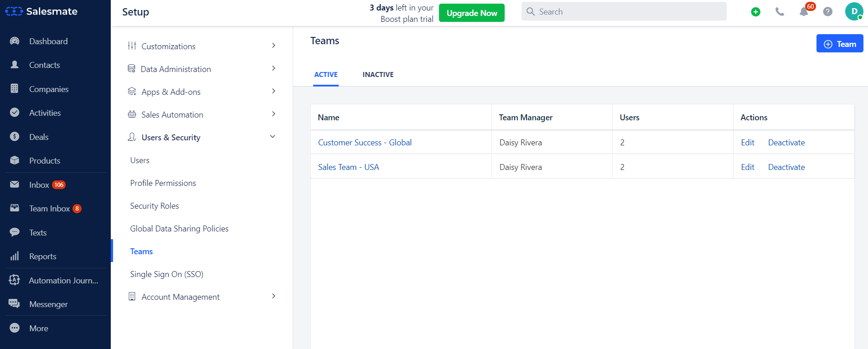The image size is (868, 349).
Task: Switch to the ACTIVE teams tab
Action: point(326,75)
